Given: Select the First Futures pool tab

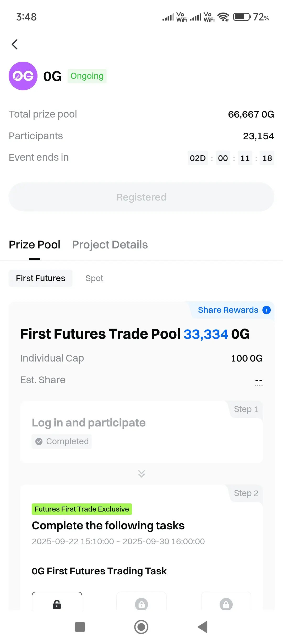Looking at the screenshot, I should pos(41,278).
